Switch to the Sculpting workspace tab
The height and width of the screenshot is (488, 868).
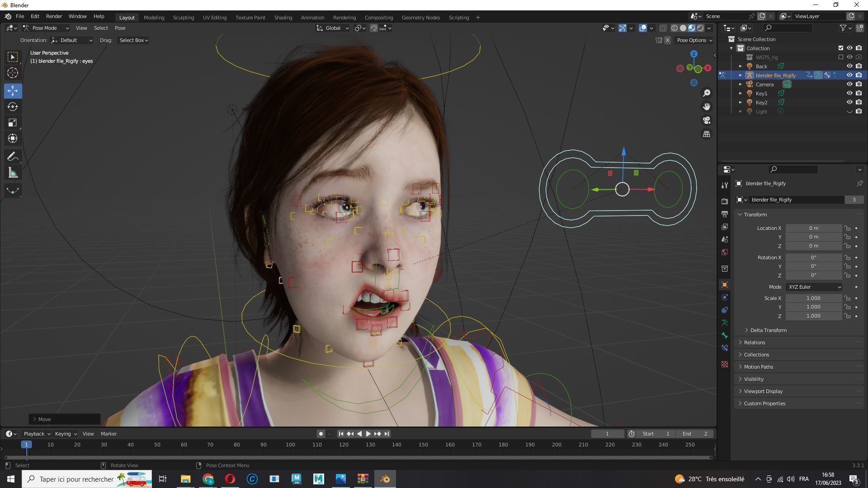[x=183, y=17]
